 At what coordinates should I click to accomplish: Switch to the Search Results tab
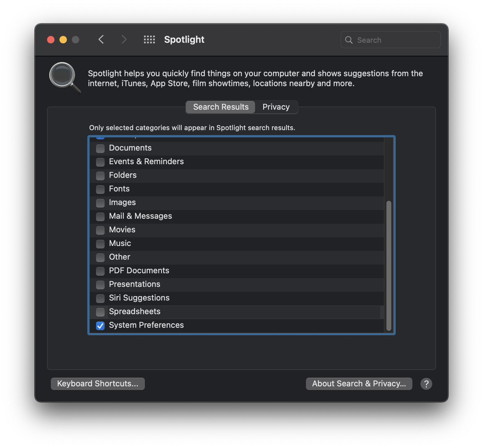(221, 107)
